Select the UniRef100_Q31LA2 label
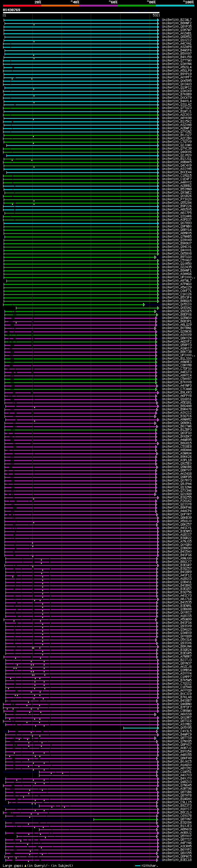The height and width of the screenshot is (868, 197). point(177,104)
